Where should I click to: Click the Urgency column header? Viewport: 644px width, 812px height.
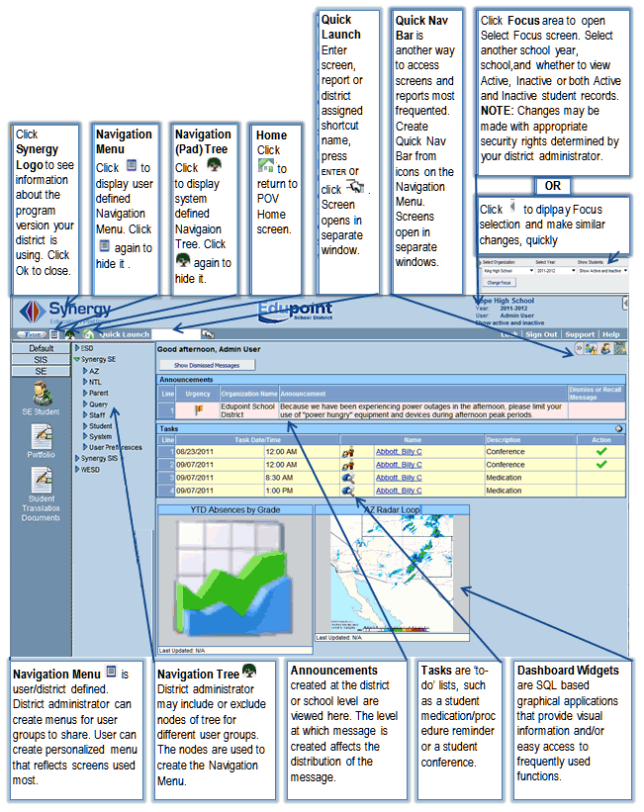(x=198, y=394)
